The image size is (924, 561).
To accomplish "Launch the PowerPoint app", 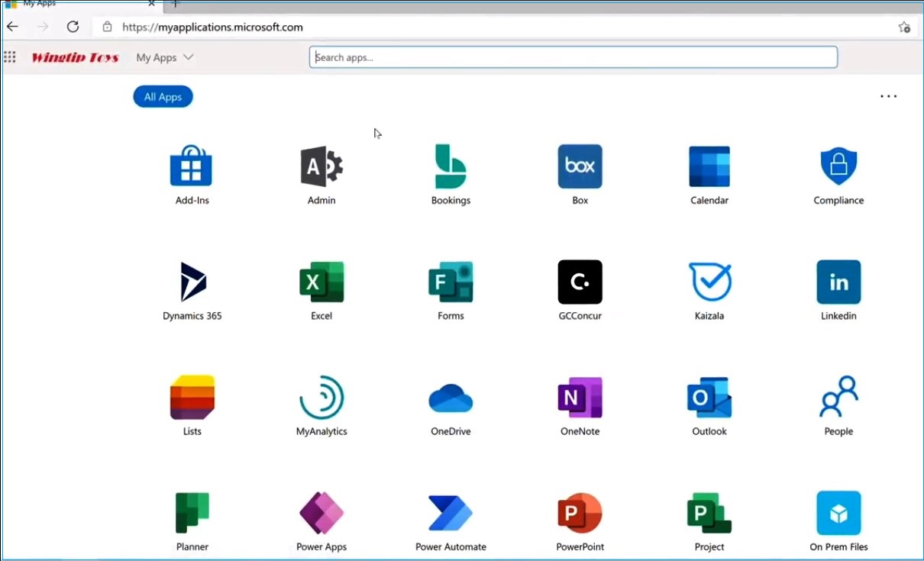I will (x=580, y=521).
